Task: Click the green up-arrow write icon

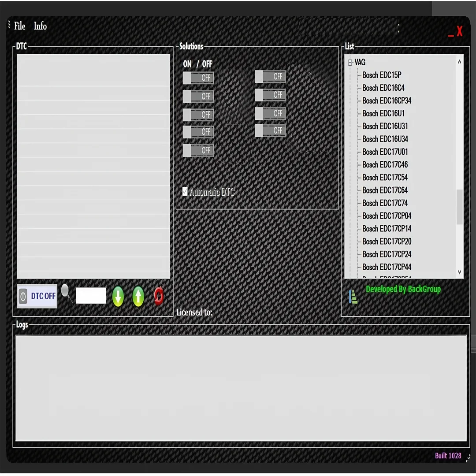Action: tap(138, 296)
